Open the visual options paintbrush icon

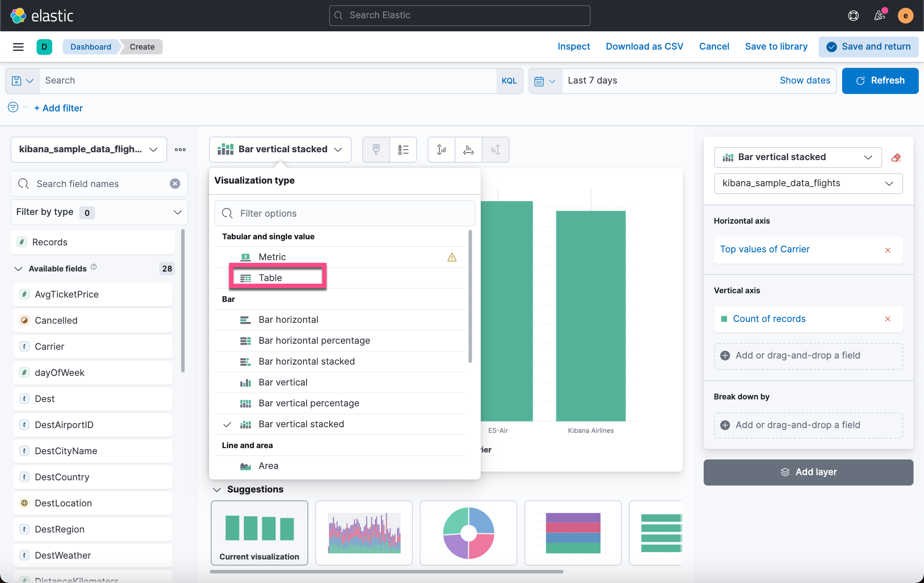376,150
